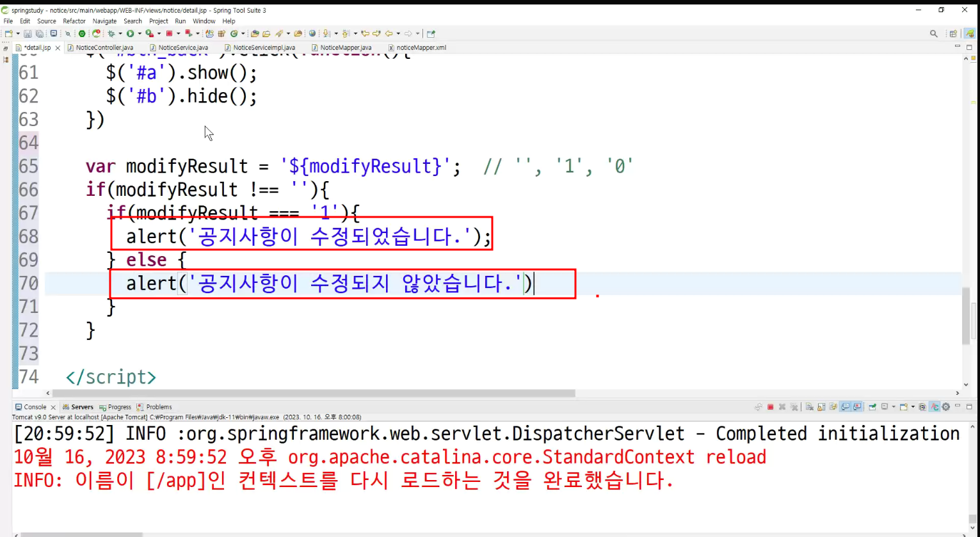
Task: Open the Navigate menu
Action: [x=105, y=21]
